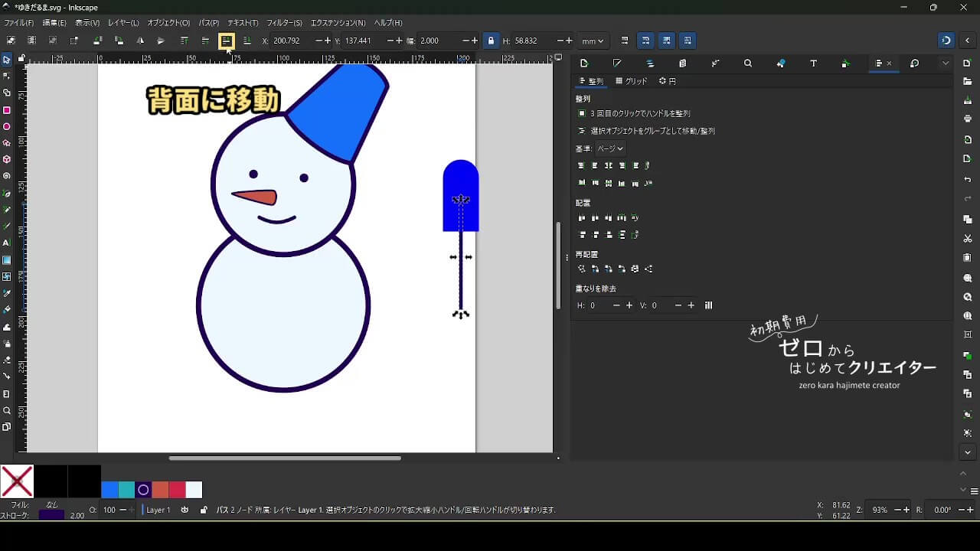The image size is (980, 551).
Task: Open the Text and Font panel tab
Action: pyautogui.click(x=813, y=64)
